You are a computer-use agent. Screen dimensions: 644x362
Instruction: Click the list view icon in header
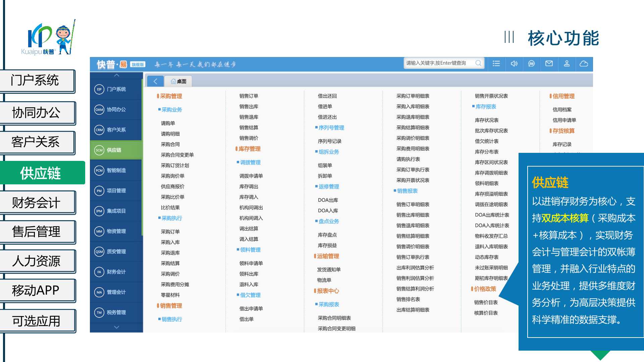point(496,64)
